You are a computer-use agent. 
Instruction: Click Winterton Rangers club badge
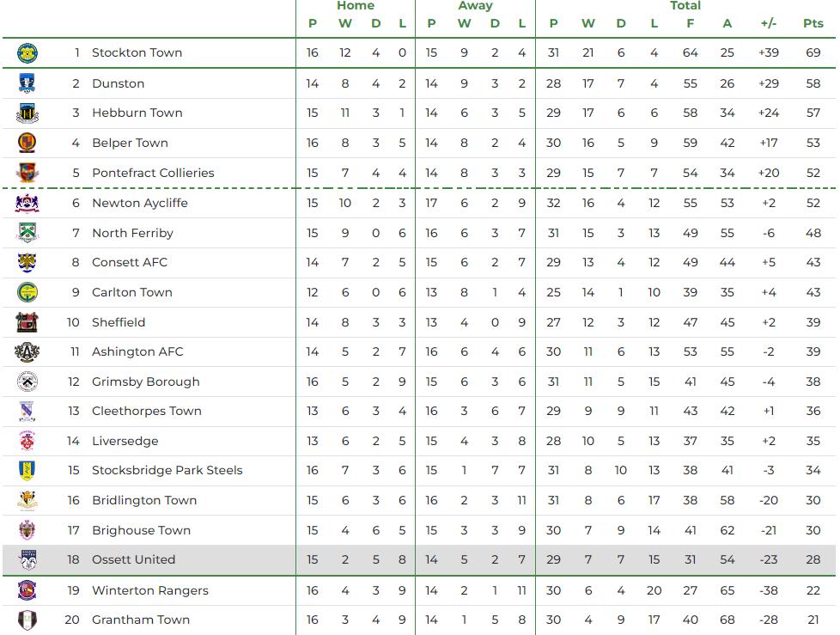tap(27, 590)
